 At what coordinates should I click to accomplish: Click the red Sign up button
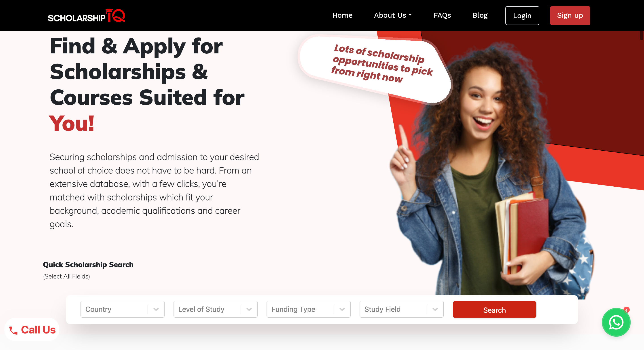(x=570, y=15)
